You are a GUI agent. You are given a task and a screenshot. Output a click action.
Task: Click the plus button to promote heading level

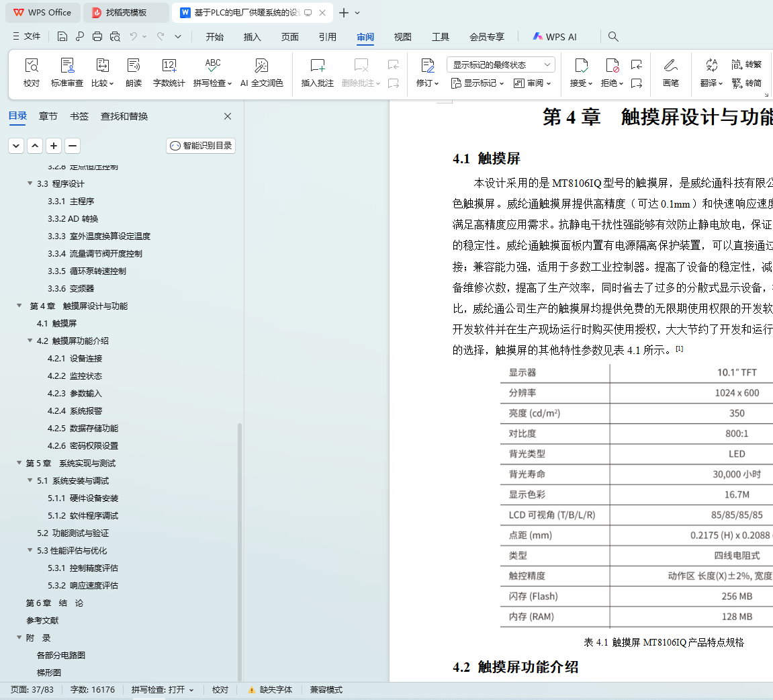click(54, 146)
